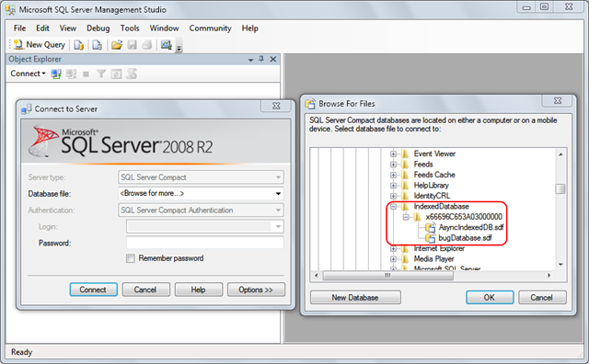This screenshot has width=589, height=364.
Task: Click the file tree scroll down arrow
Action: pyautogui.click(x=560, y=264)
